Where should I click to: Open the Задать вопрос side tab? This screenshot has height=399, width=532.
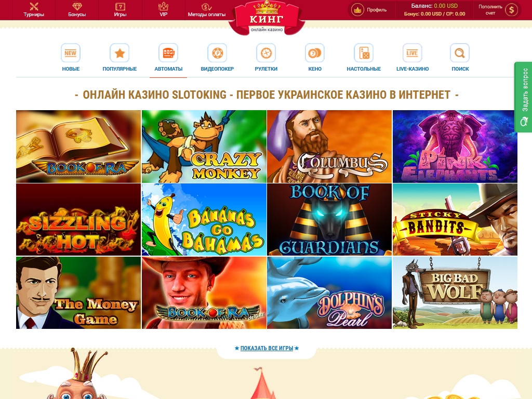point(523,97)
